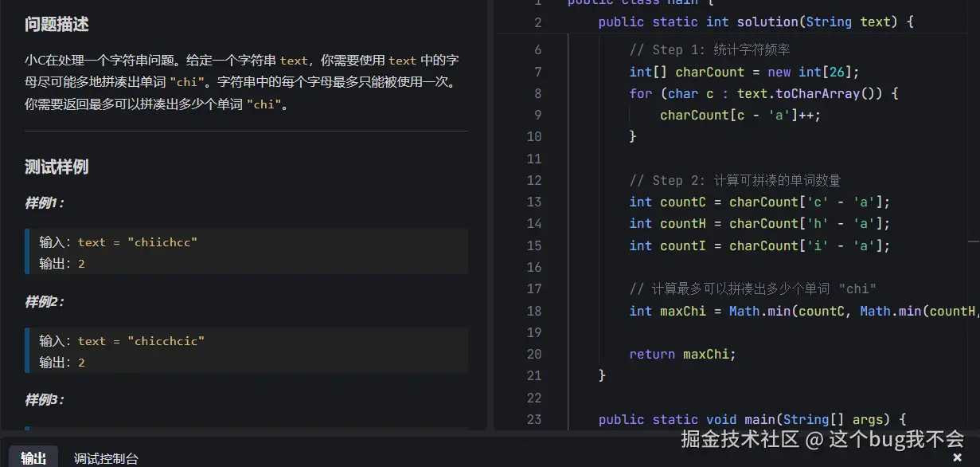Click line number 13 in the editor
The image size is (980, 467).
pyautogui.click(x=534, y=202)
